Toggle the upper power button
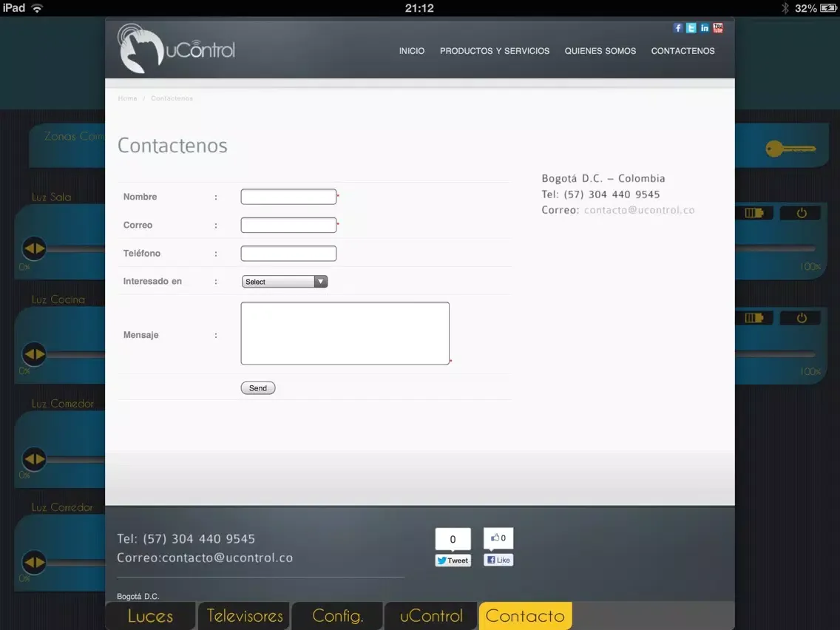The image size is (840, 630). point(802,213)
